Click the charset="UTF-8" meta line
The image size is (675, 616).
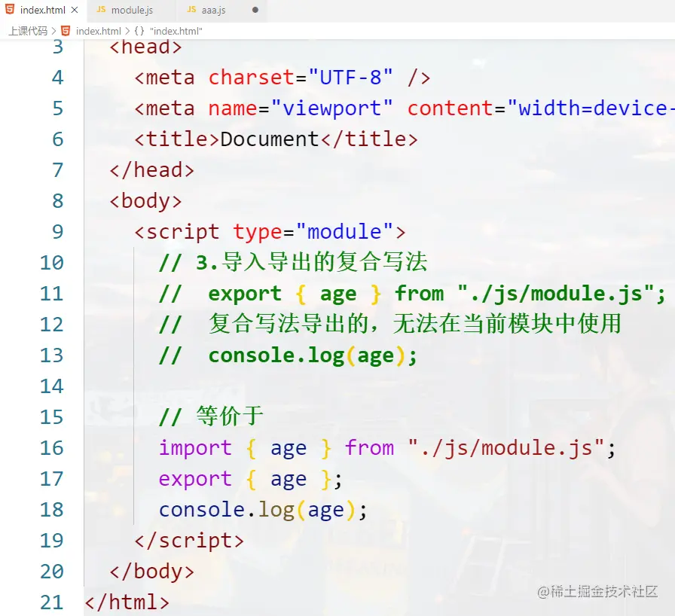(283, 78)
